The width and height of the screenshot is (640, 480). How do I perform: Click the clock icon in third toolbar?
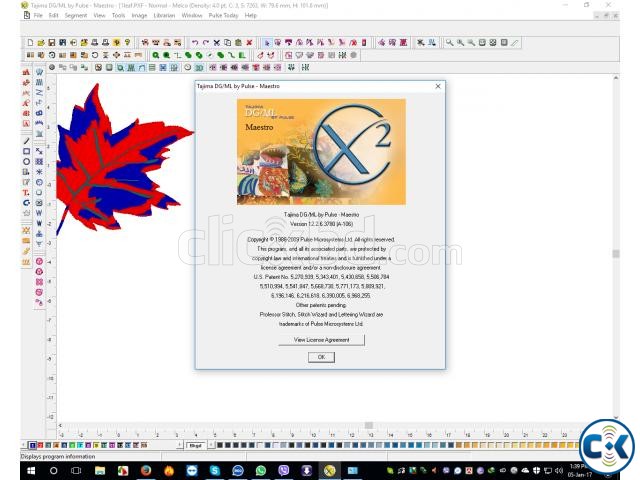187,67
